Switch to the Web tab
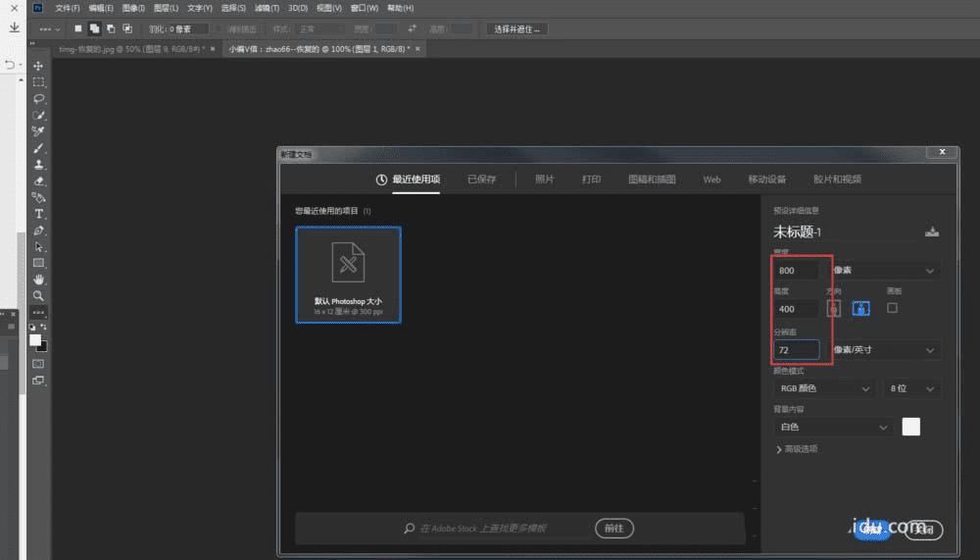The width and height of the screenshot is (980, 560). [x=711, y=179]
